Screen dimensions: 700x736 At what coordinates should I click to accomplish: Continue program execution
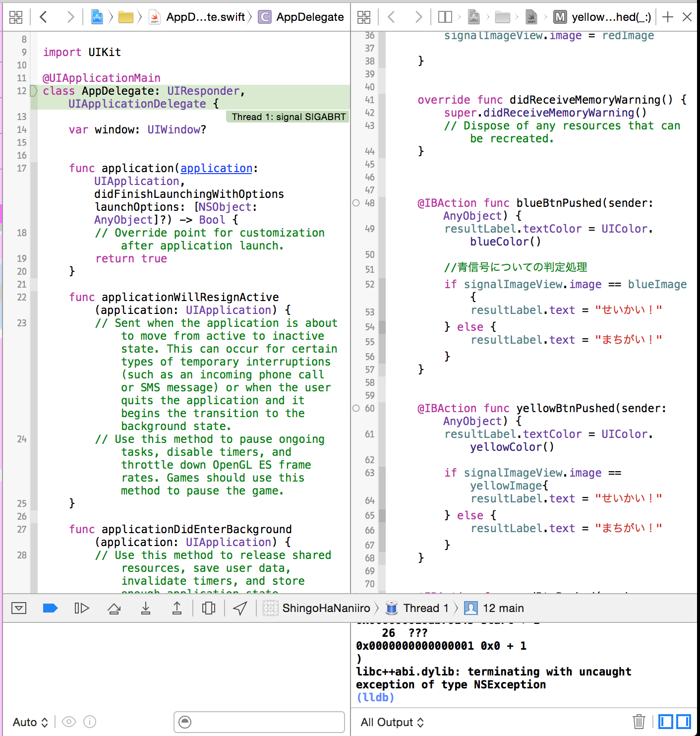pos(82,608)
